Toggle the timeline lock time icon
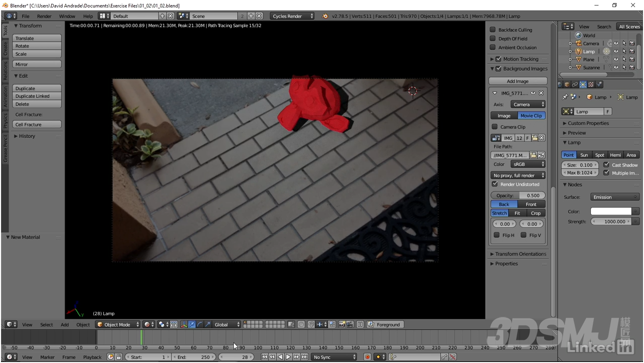This screenshot has width=644, height=363. pyautogui.click(x=119, y=357)
